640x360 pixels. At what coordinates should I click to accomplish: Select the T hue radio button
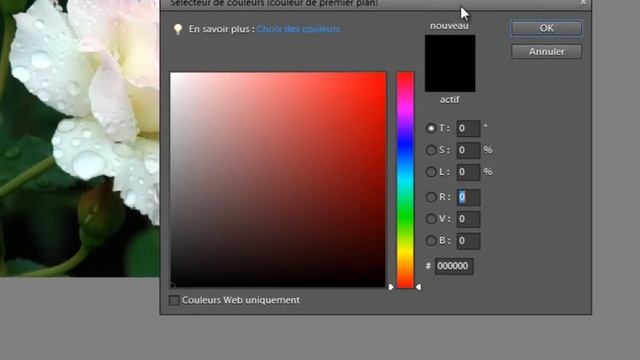click(x=431, y=128)
